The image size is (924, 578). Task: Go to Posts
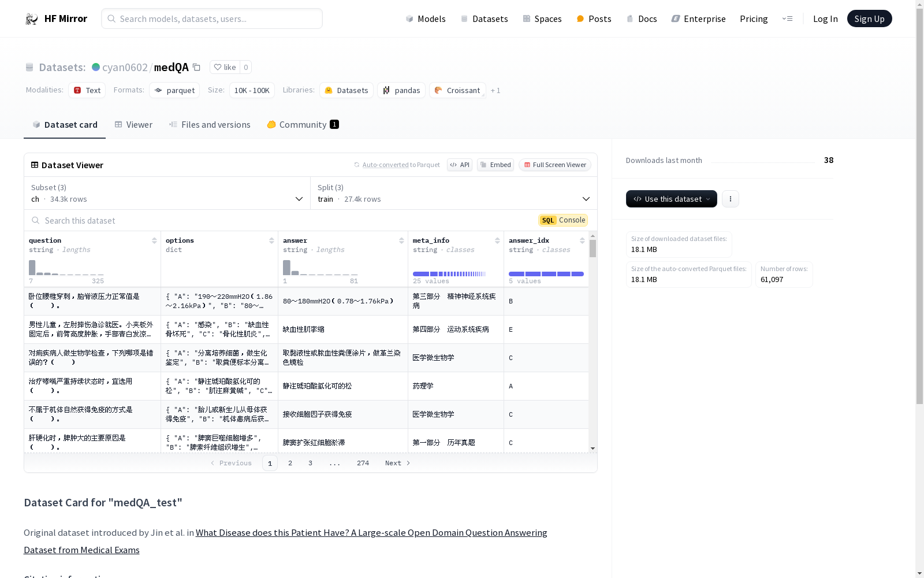pyautogui.click(x=594, y=18)
